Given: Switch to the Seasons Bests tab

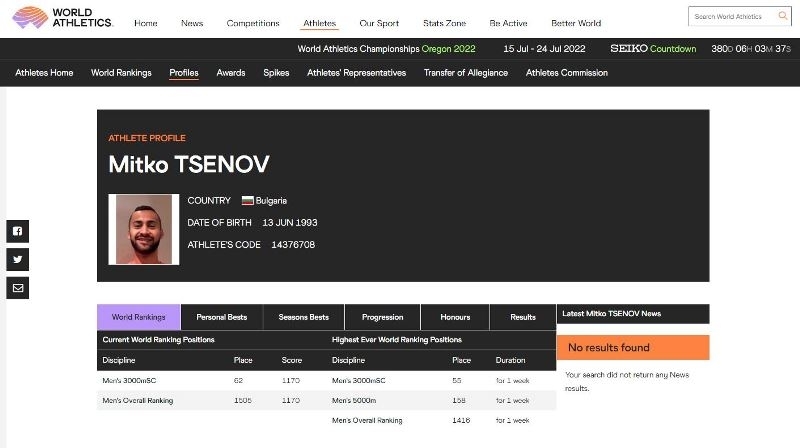Looking at the screenshot, I should click(x=303, y=317).
